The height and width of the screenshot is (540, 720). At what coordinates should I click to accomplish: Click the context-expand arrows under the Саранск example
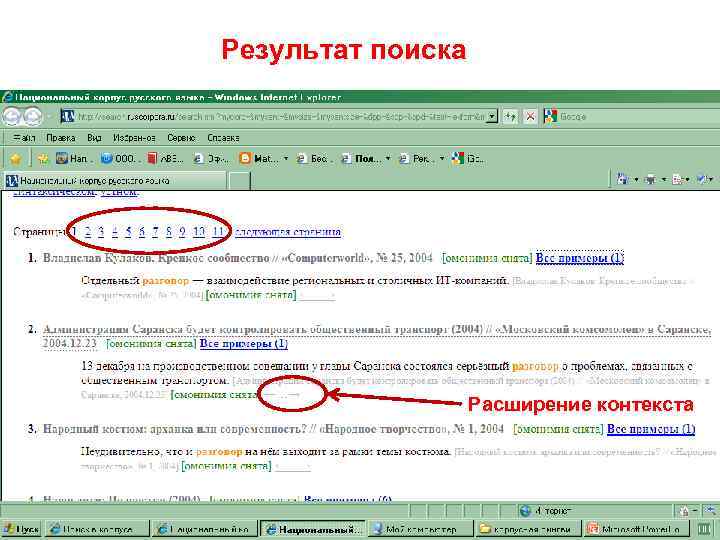(281, 394)
